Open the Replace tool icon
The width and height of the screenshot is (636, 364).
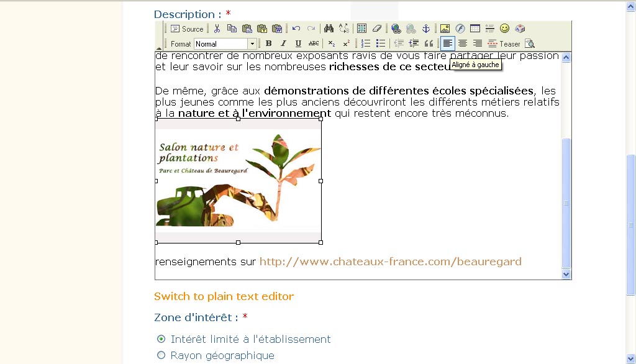(x=344, y=29)
